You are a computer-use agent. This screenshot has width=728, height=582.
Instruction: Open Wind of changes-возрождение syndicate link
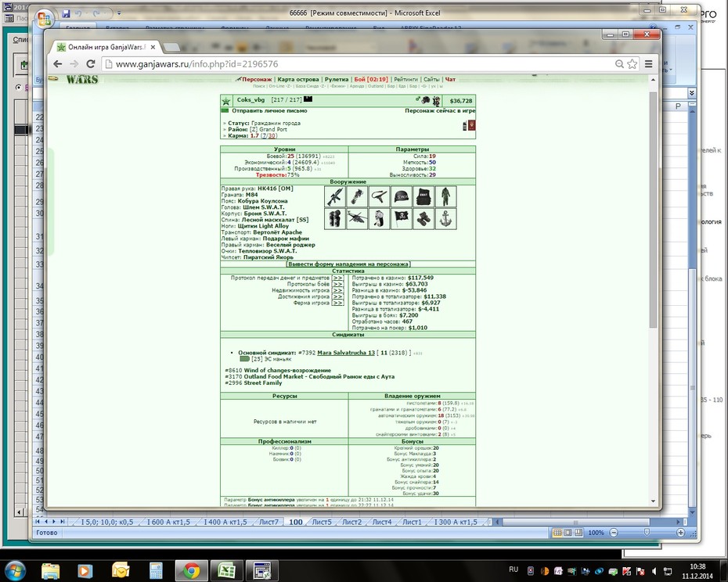tap(287, 370)
